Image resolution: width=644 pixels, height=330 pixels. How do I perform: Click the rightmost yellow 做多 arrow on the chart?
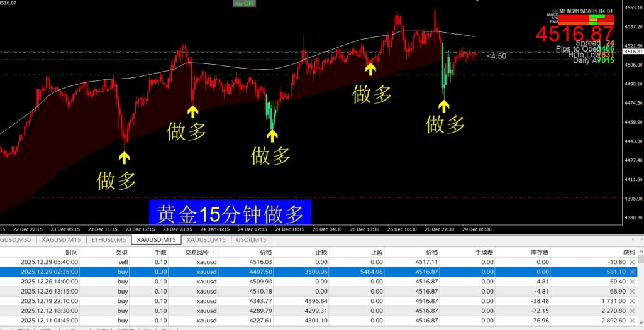[x=444, y=106]
